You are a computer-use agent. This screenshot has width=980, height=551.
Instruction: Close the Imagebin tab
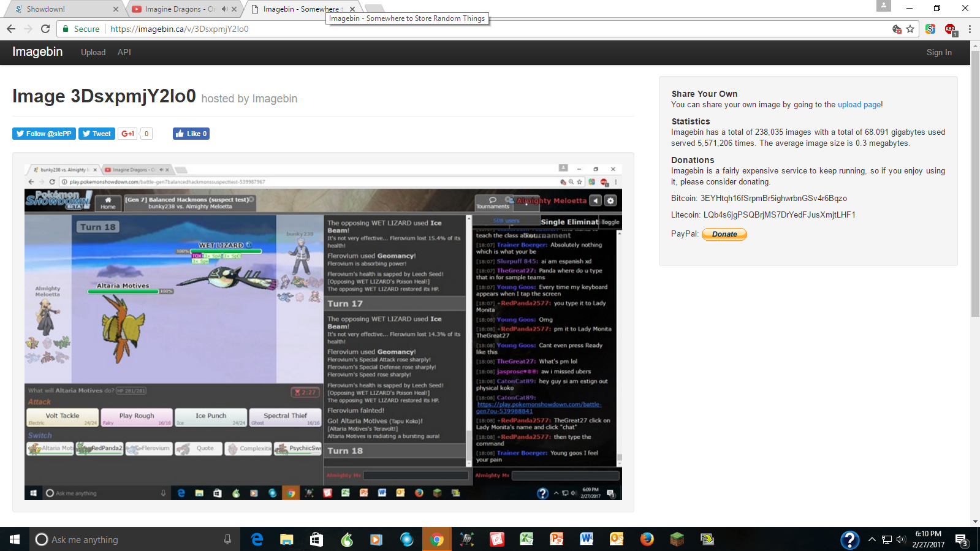click(352, 9)
